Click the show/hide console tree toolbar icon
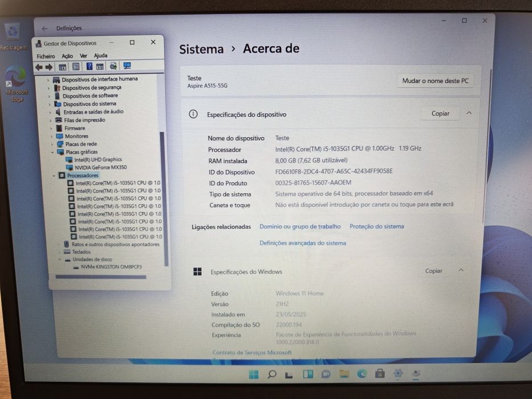The image size is (532, 399). point(62,67)
